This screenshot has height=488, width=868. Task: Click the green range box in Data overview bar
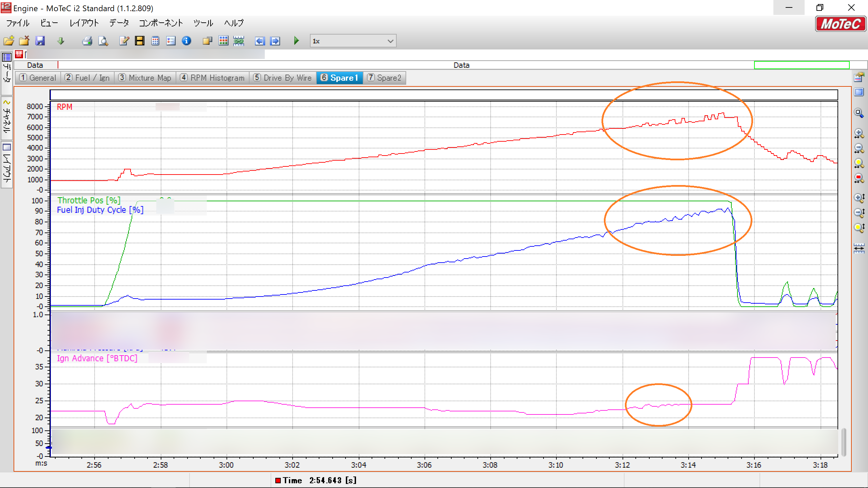[x=801, y=65]
